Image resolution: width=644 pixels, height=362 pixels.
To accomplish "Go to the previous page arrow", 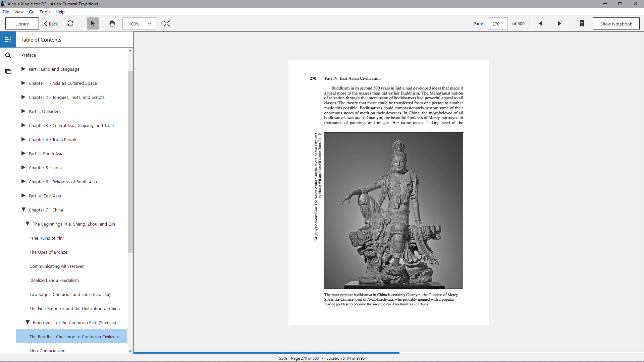I will (x=541, y=23).
